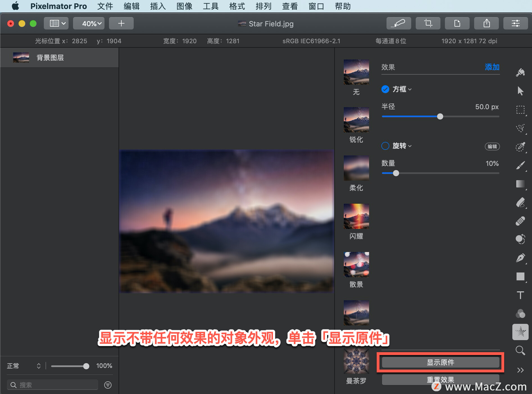Click the 重置效果 button
Viewport: 532px width, 394px height.
pyautogui.click(x=440, y=380)
